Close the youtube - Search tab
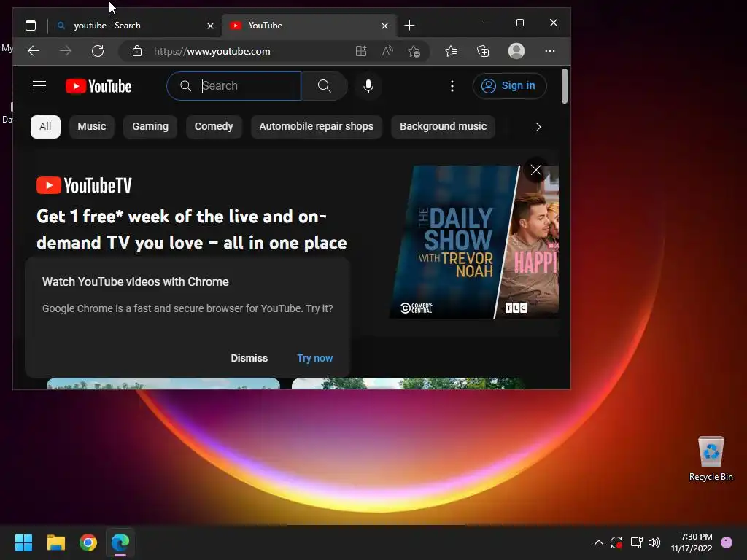This screenshot has height=560, width=747. click(210, 26)
